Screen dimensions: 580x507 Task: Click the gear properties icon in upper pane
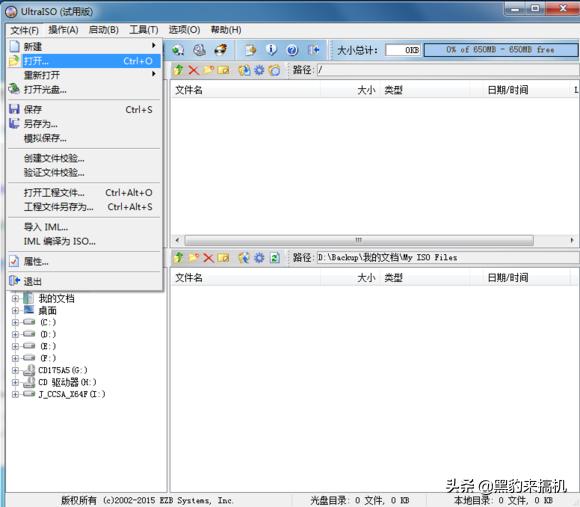[x=259, y=70]
